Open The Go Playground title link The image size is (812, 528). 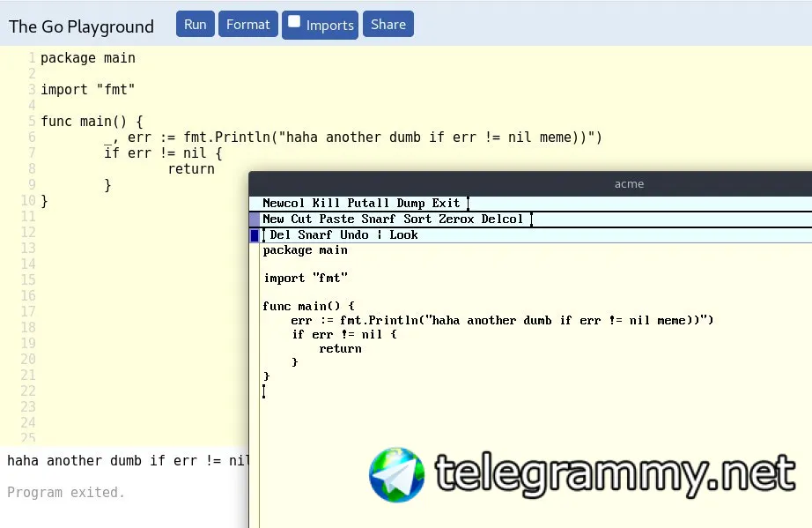81,26
